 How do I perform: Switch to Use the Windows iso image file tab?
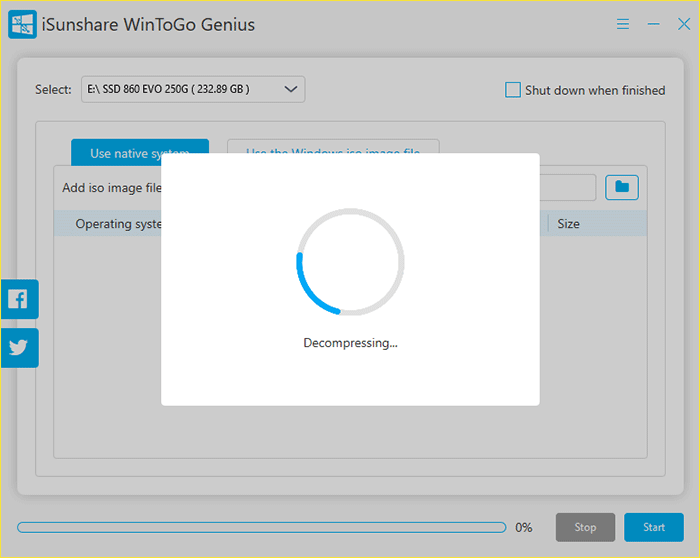(x=333, y=147)
